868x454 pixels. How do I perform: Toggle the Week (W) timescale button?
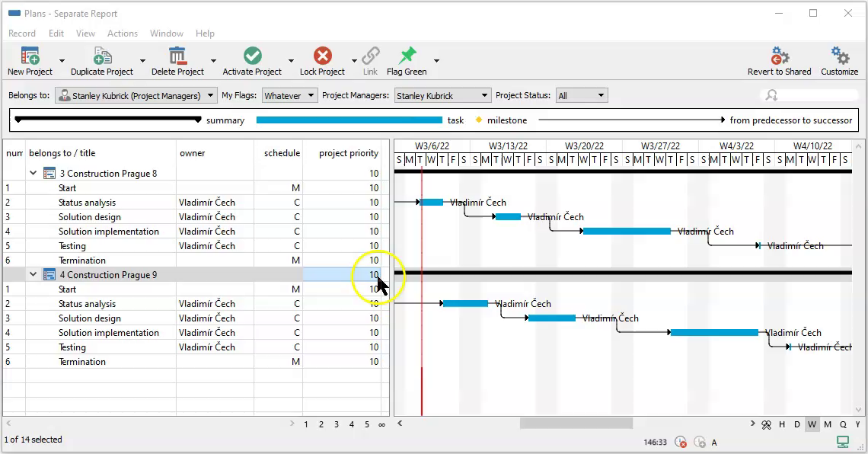(x=812, y=424)
